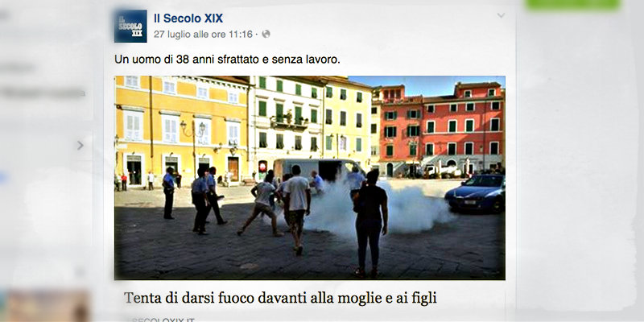Image resolution: width=644 pixels, height=322 pixels.
Task: Open the 27 luglio timestamp link
Action: pyautogui.click(x=203, y=35)
